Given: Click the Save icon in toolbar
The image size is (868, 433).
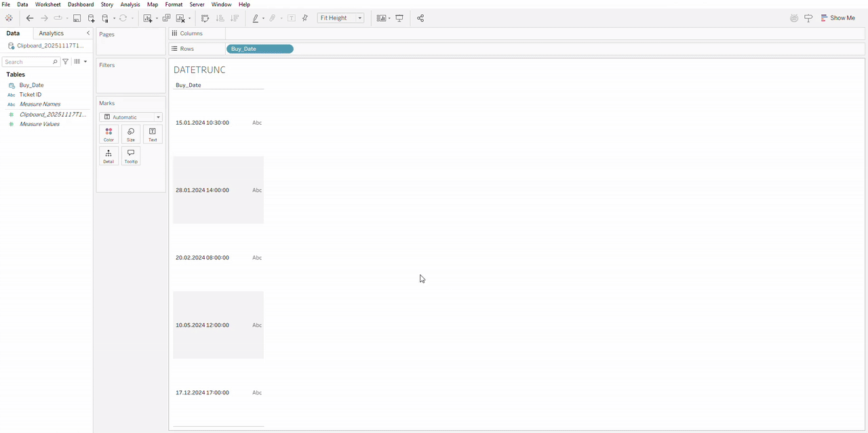Looking at the screenshot, I should click(77, 18).
